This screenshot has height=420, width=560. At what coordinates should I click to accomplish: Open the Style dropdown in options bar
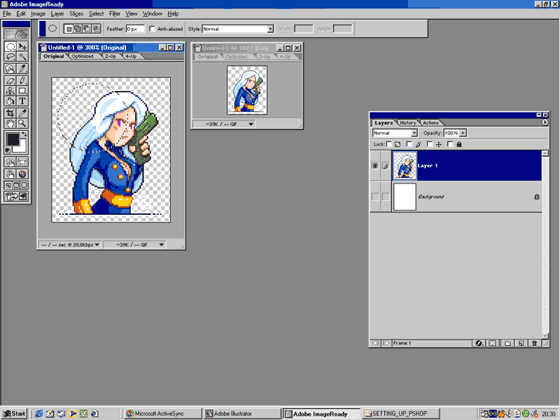[270, 29]
